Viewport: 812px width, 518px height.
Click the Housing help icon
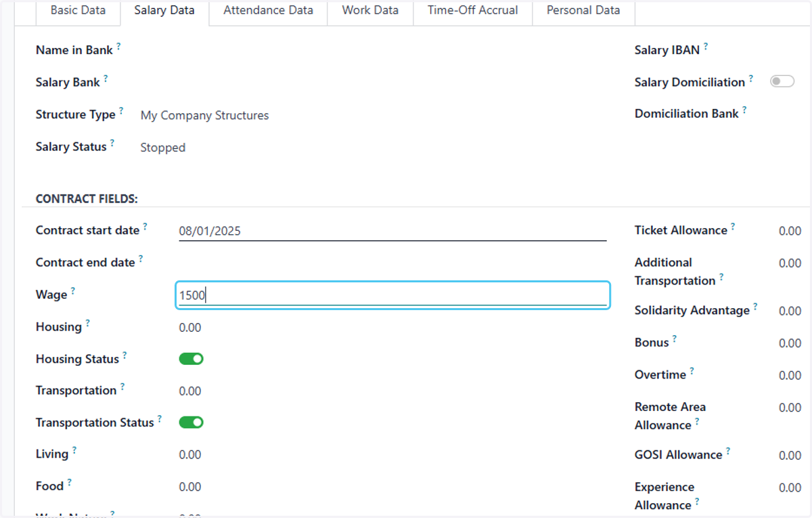(87, 322)
